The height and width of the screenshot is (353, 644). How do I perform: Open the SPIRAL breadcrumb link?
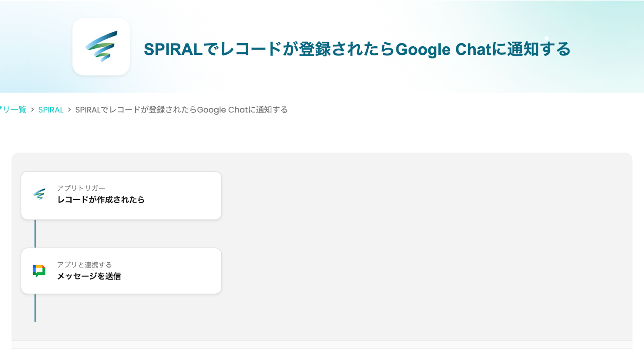tap(51, 110)
